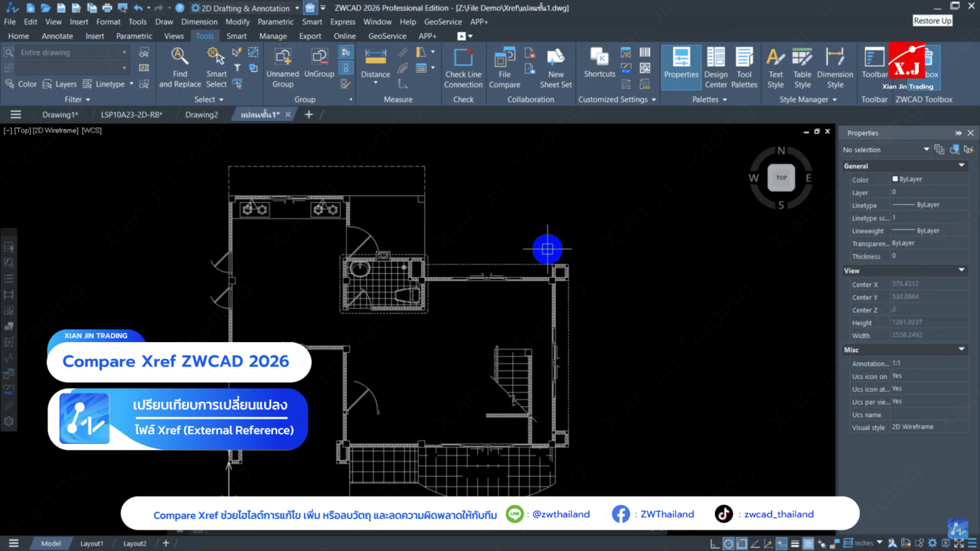980x551 pixels.
Task: Click the Smart Select tool icon
Action: [217, 67]
